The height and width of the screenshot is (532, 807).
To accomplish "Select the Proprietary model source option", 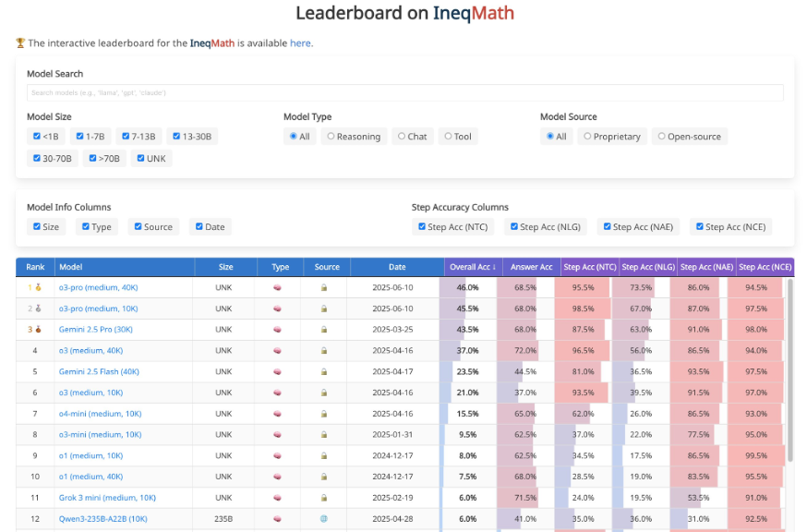I will click(x=587, y=137).
